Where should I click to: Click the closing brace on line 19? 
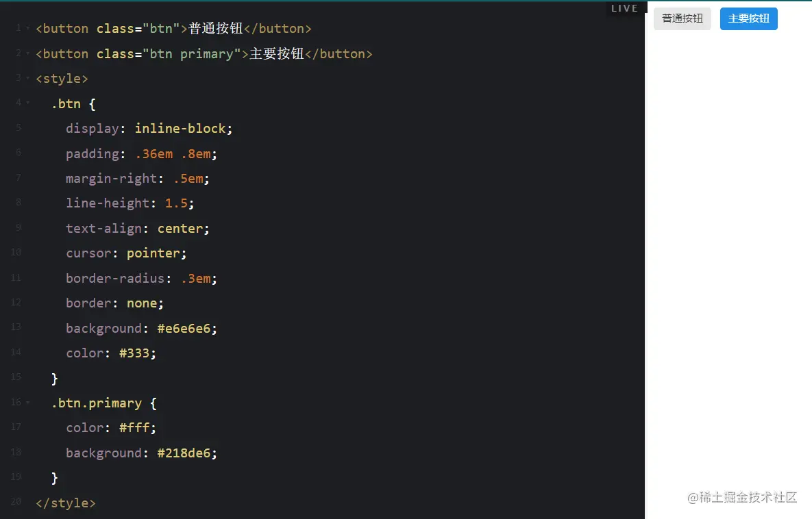click(x=54, y=478)
